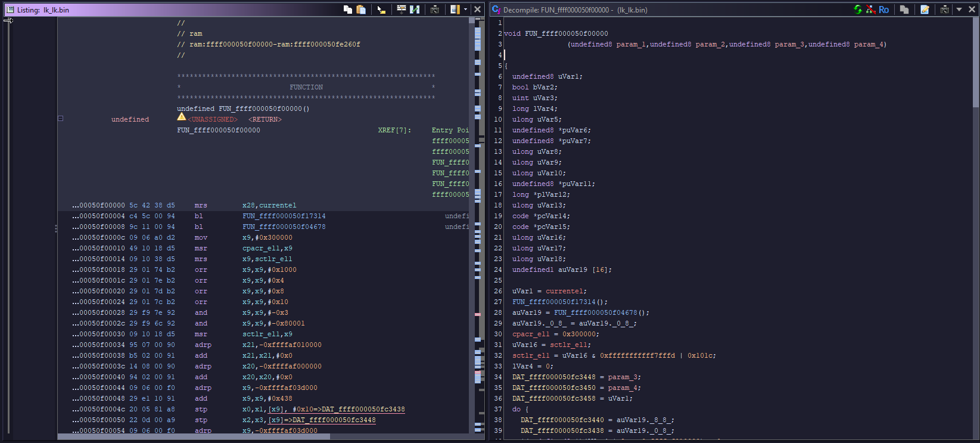Click the Export/Edit pencil icon in Decompile
980x443 pixels.
coord(925,10)
